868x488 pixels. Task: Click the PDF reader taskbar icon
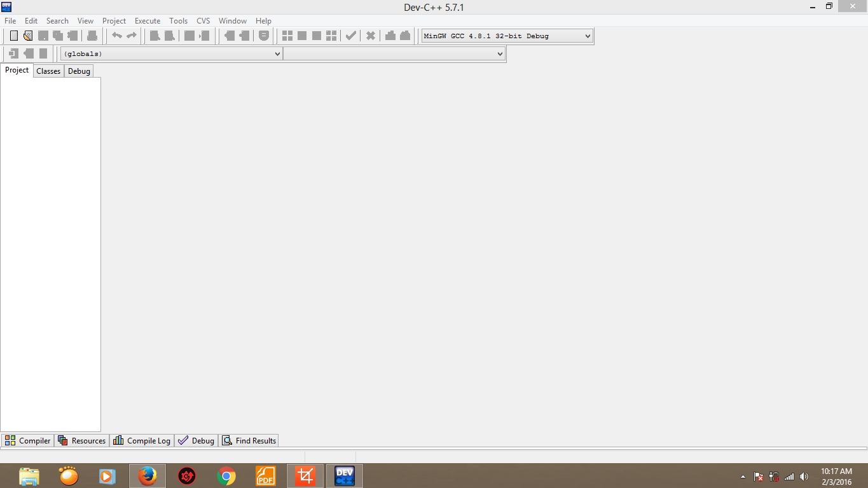pos(266,476)
